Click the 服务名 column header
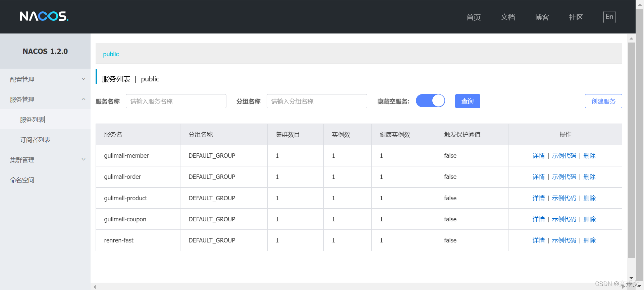Screen dimensions: 644x290 pyautogui.click(x=138, y=135)
